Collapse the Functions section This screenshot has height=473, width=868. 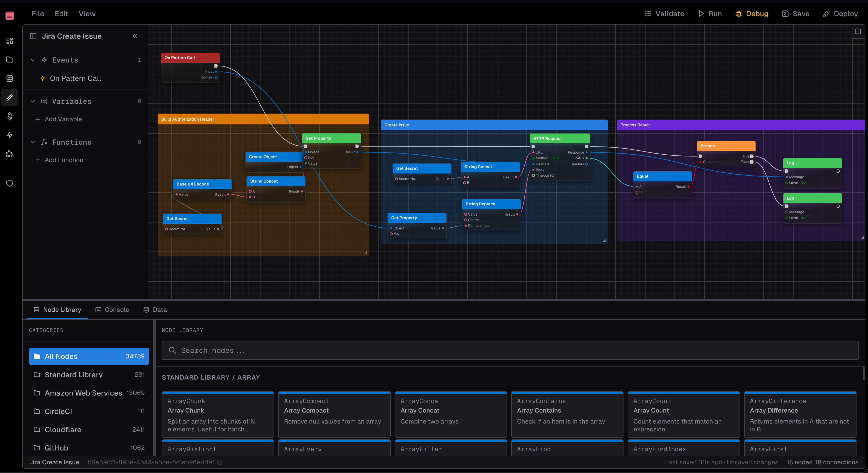click(x=33, y=142)
